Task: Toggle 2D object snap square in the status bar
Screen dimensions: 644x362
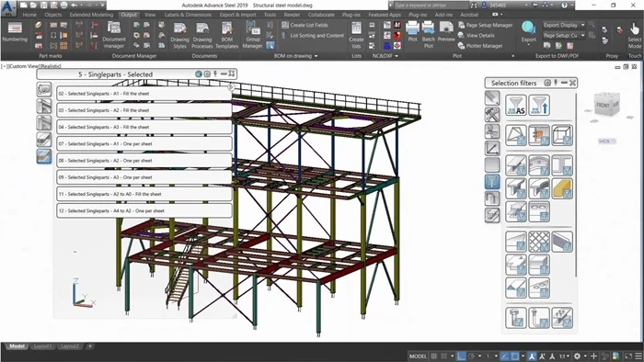Action: pos(514,356)
